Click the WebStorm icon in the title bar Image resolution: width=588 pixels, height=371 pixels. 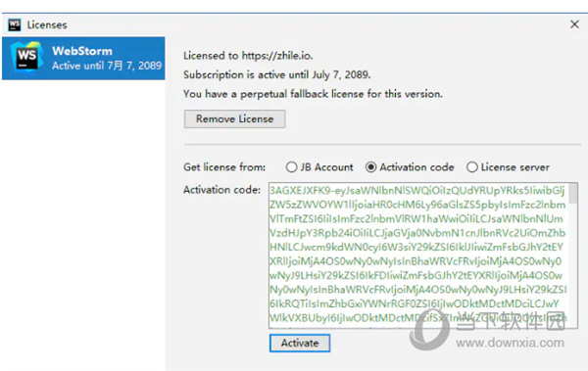click(15, 24)
